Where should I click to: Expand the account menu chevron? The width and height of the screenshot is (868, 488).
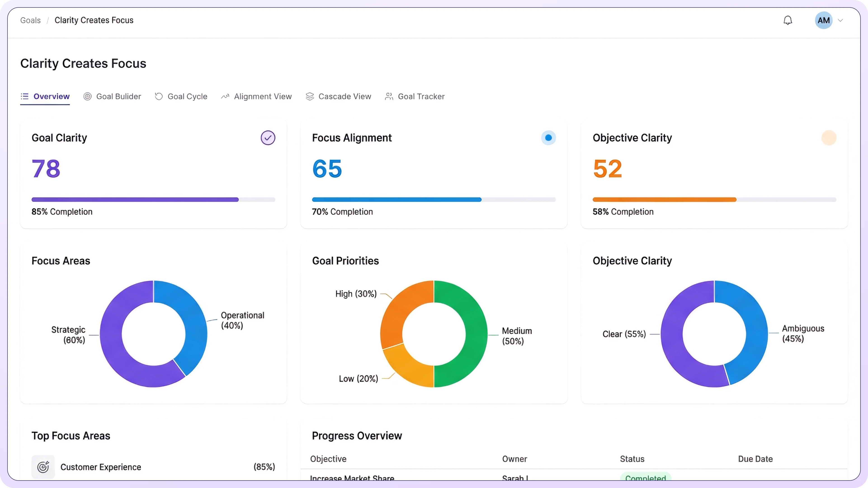coord(840,21)
